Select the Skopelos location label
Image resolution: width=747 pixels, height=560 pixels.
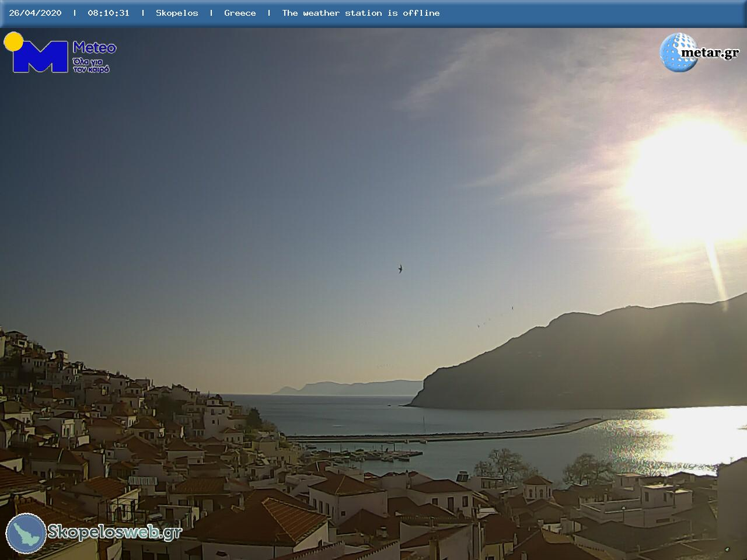(x=177, y=13)
